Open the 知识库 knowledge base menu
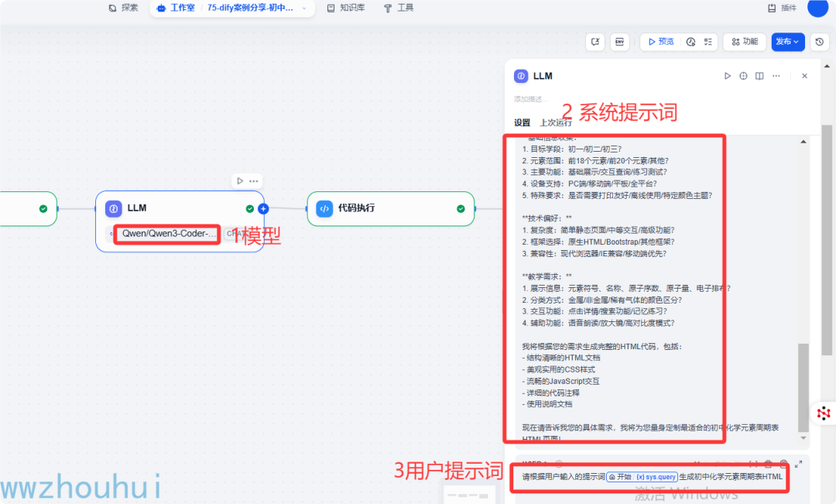836x504 pixels. (x=346, y=8)
